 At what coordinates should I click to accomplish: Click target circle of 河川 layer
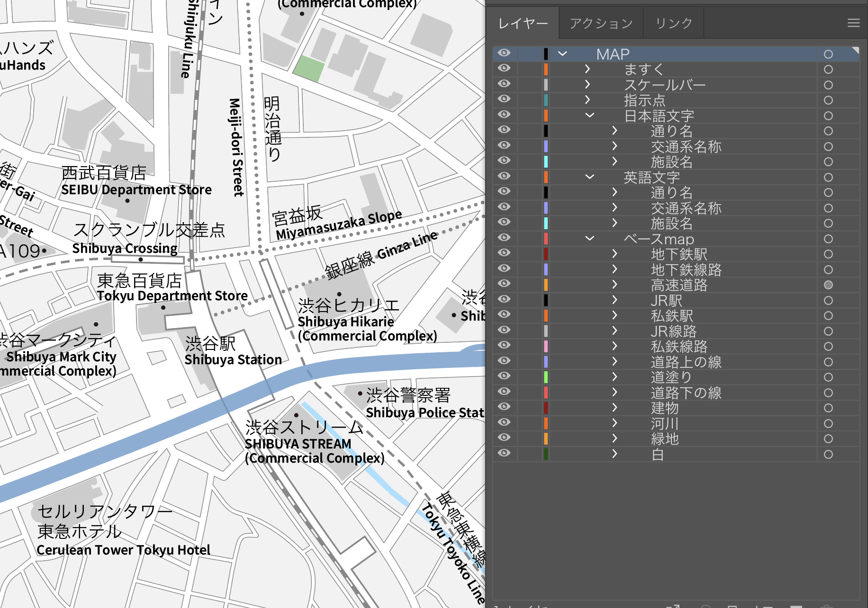828,423
